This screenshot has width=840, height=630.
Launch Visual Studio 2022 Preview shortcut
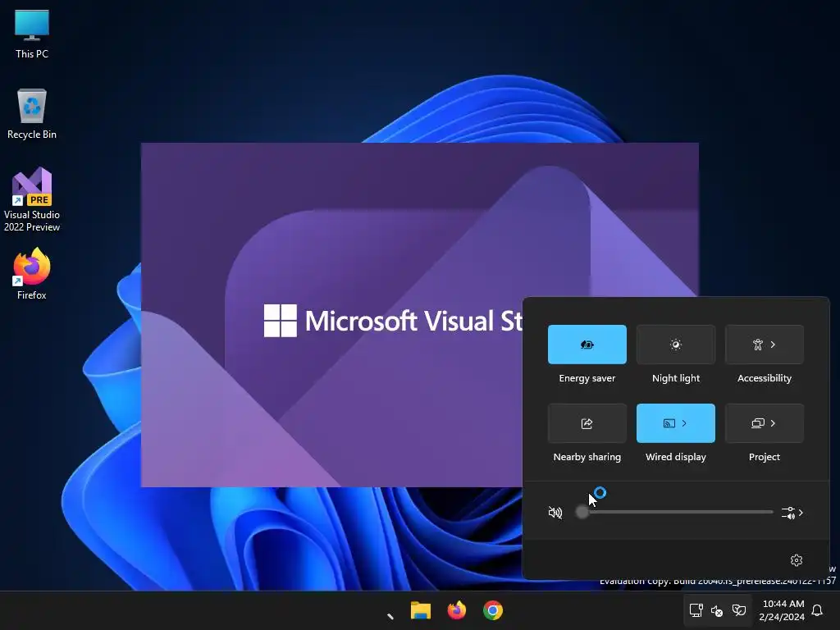[32, 199]
